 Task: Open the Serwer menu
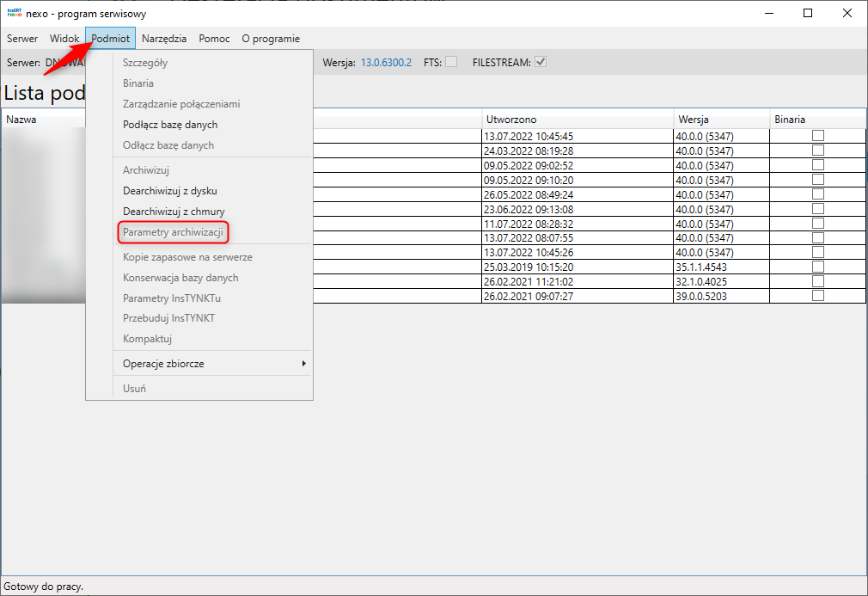[22, 38]
